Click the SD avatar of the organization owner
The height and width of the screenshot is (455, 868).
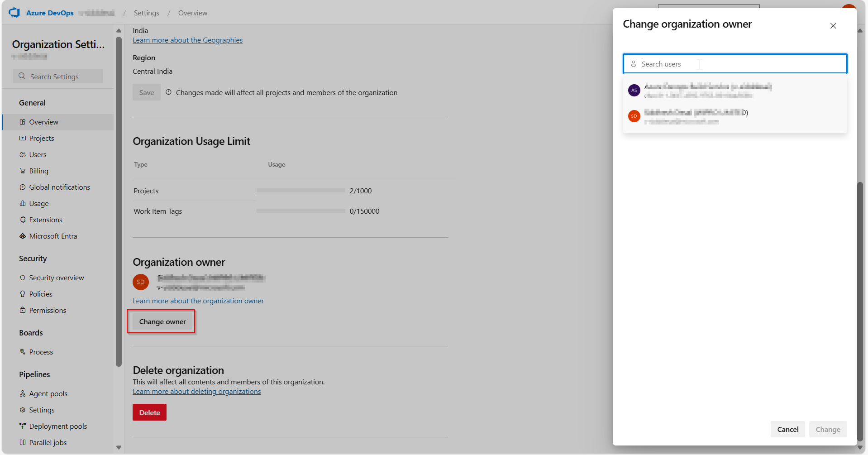(x=141, y=282)
